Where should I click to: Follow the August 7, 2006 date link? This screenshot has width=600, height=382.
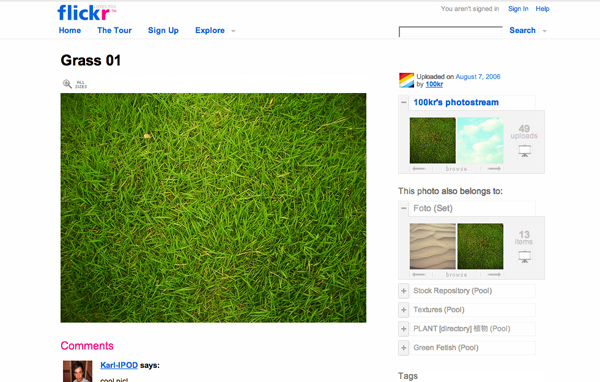click(x=478, y=77)
